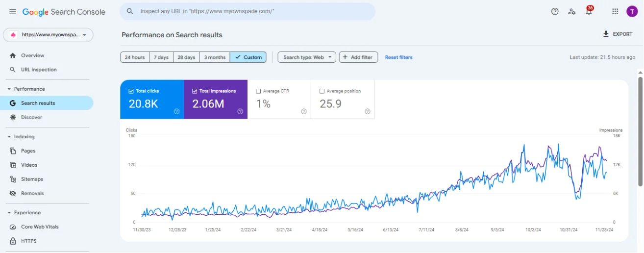Click help icon on Average position card
This screenshot has width=644, height=253.
(x=368, y=111)
